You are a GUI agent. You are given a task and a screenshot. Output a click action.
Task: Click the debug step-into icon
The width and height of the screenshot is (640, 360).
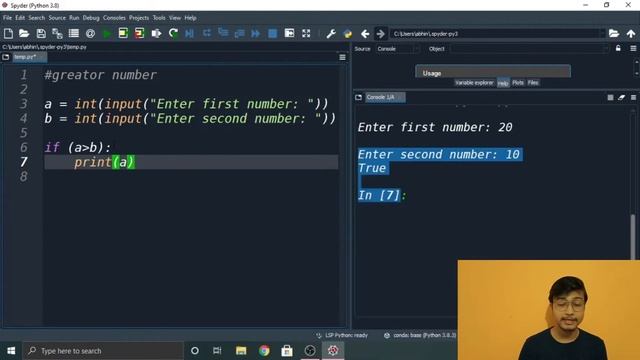click(x=223, y=33)
